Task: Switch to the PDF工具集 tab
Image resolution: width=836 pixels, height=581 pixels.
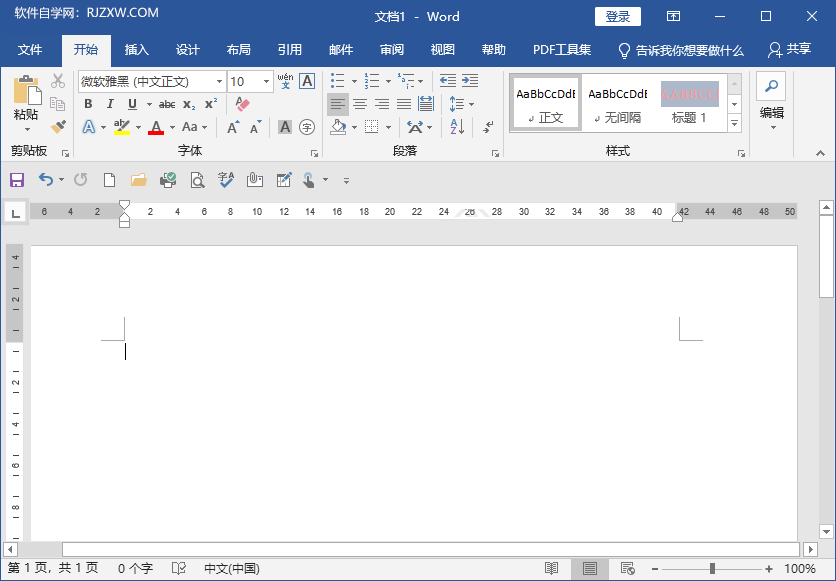Action: click(562, 50)
